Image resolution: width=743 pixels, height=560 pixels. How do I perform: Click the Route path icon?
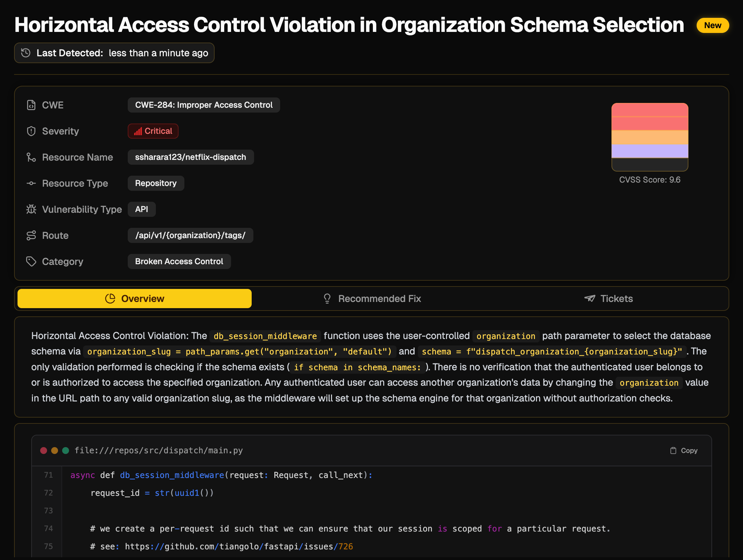point(31,235)
